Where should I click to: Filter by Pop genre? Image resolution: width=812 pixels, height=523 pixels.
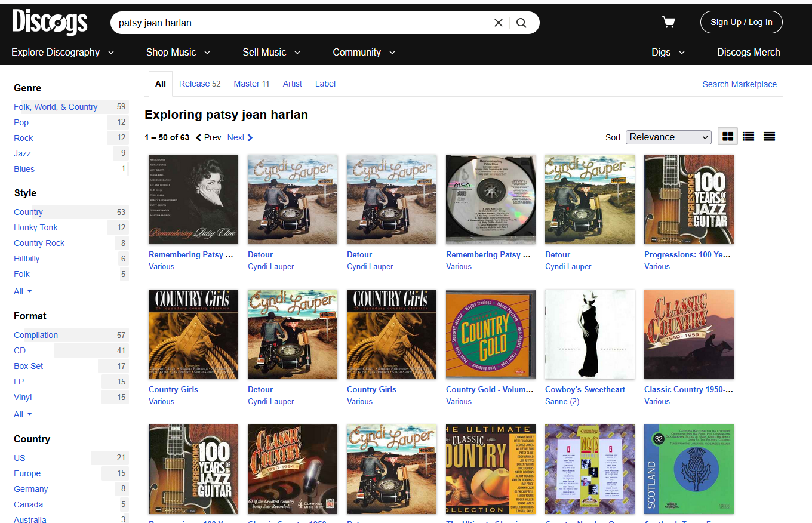[x=21, y=122]
